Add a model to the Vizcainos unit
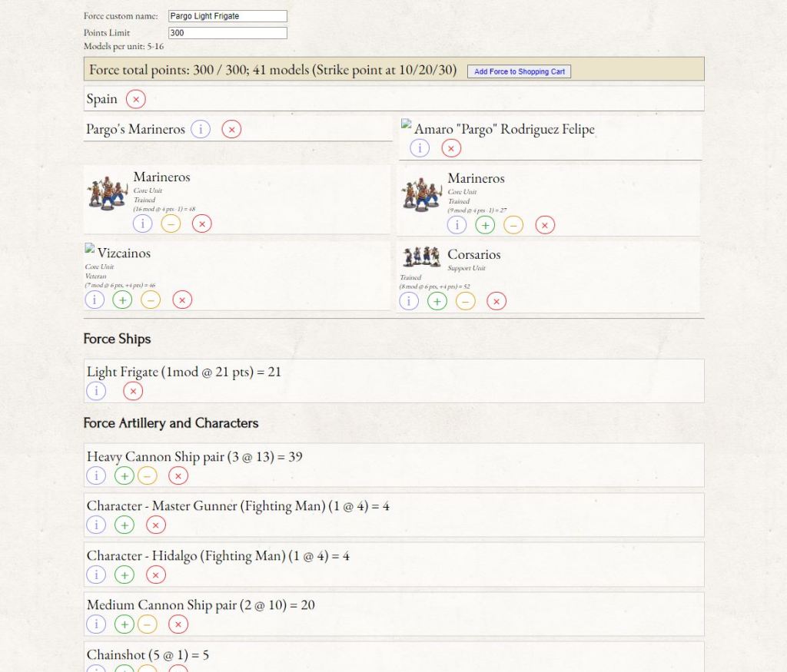The width and height of the screenshot is (787, 672). click(x=123, y=300)
